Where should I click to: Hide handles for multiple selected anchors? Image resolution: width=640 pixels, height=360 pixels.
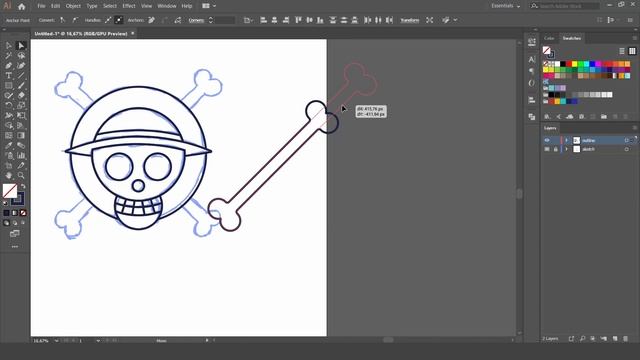click(119, 20)
